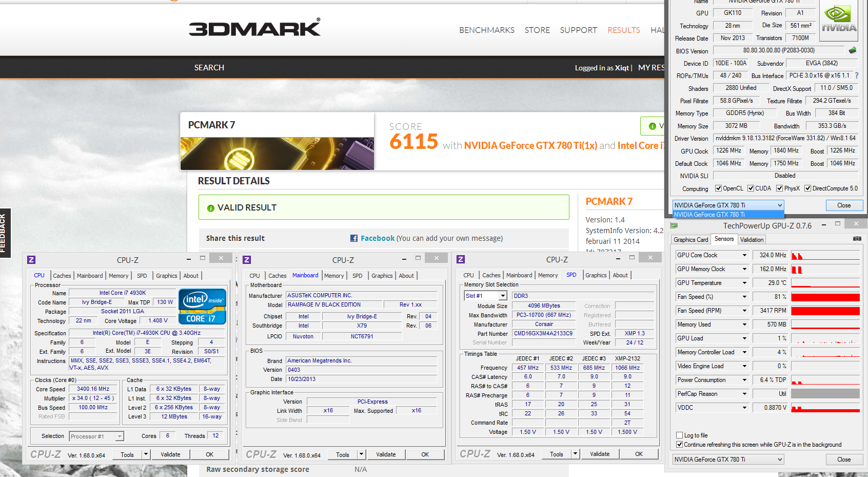This screenshot has width=868, height=477.
Task: Click the third CPU-Z window title icon
Action: click(x=461, y=259)
